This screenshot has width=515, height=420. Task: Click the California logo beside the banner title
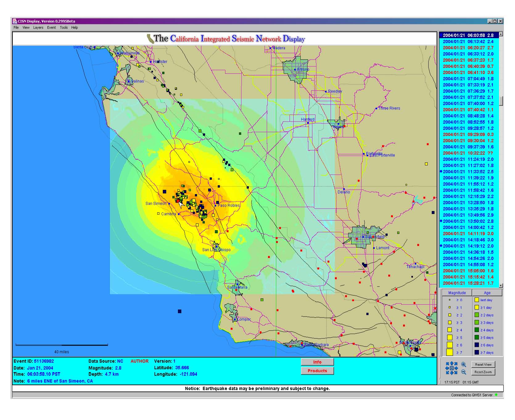(150, 39)
